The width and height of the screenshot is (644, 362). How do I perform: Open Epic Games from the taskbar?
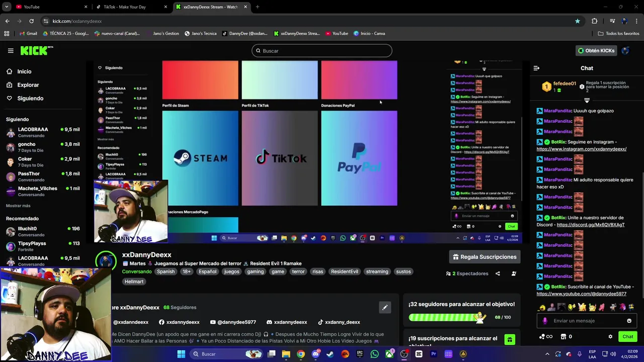[x=360, y=354]
